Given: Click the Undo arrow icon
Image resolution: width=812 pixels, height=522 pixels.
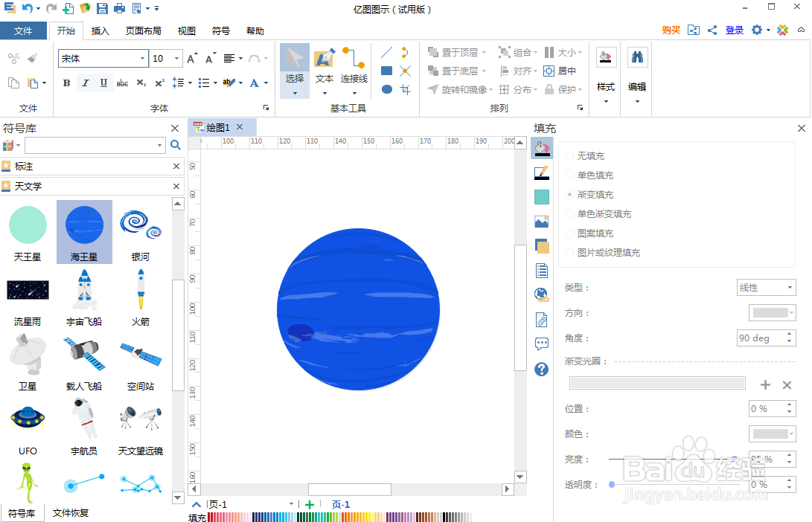Looking at the screenshot, I should pyautogui.click(x=26, y=8).
